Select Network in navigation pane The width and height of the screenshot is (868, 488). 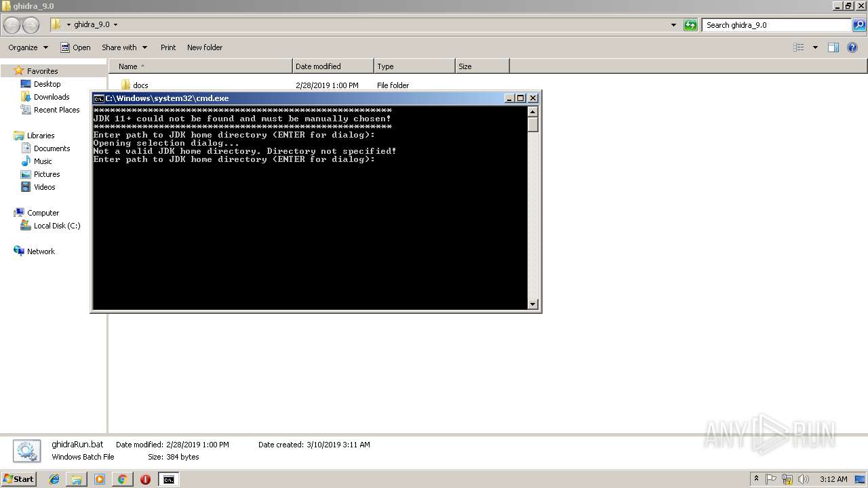click(41, 251)
